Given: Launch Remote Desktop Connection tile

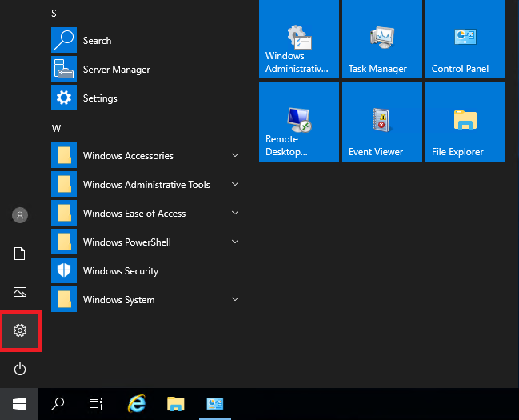Looking at the screenshot, I should point(298,122).
